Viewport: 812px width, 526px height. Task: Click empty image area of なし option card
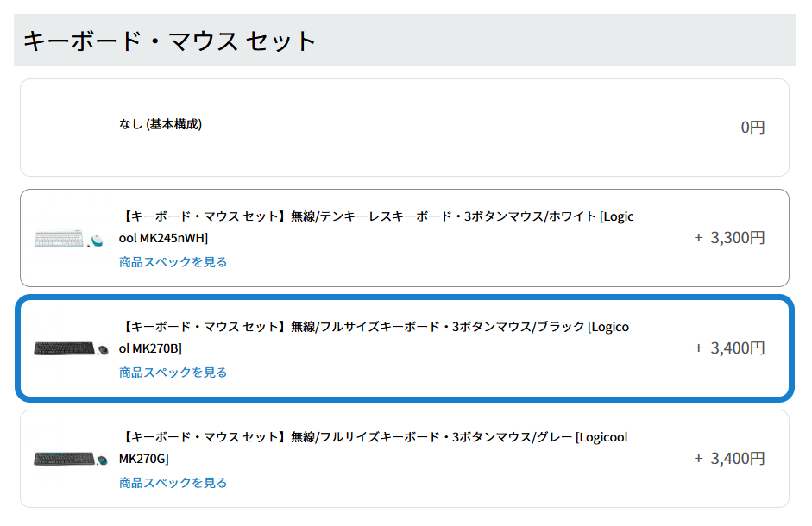pyautogui.click(x=69, y=128)
